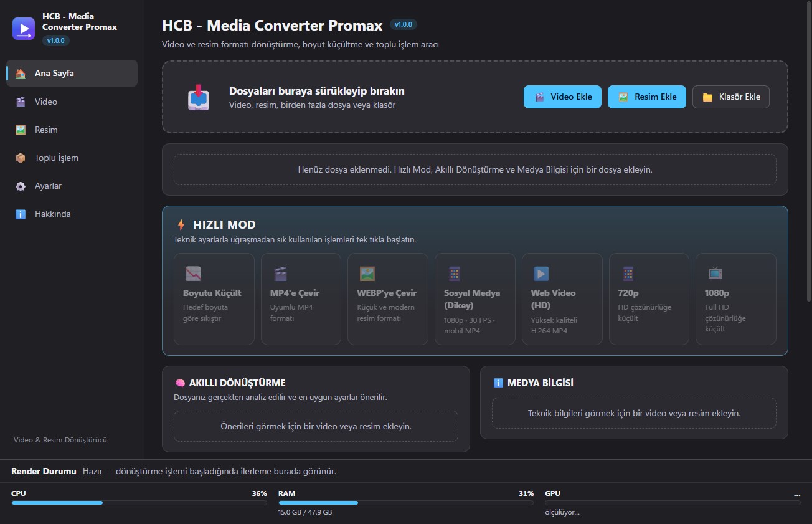812x524 pixels.
Task: Select the Web Video (HD) preset
Action: (x=562, y=299)
